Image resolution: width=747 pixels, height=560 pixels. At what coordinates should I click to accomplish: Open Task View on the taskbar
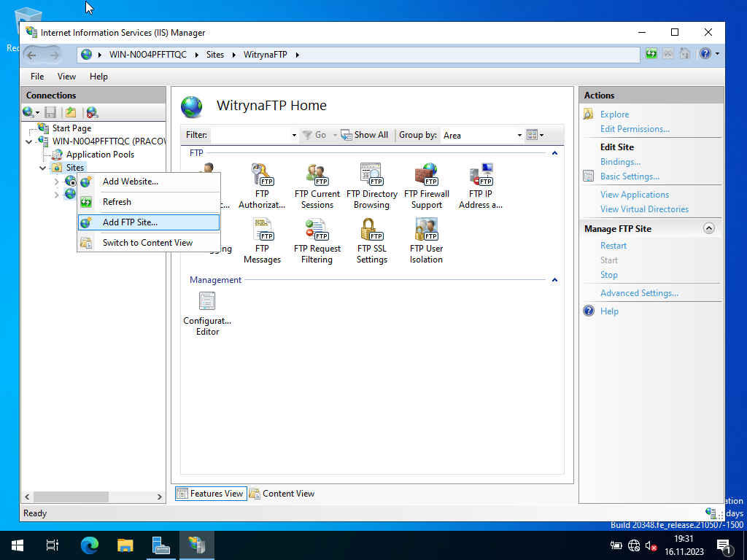(x=53, y=545)
